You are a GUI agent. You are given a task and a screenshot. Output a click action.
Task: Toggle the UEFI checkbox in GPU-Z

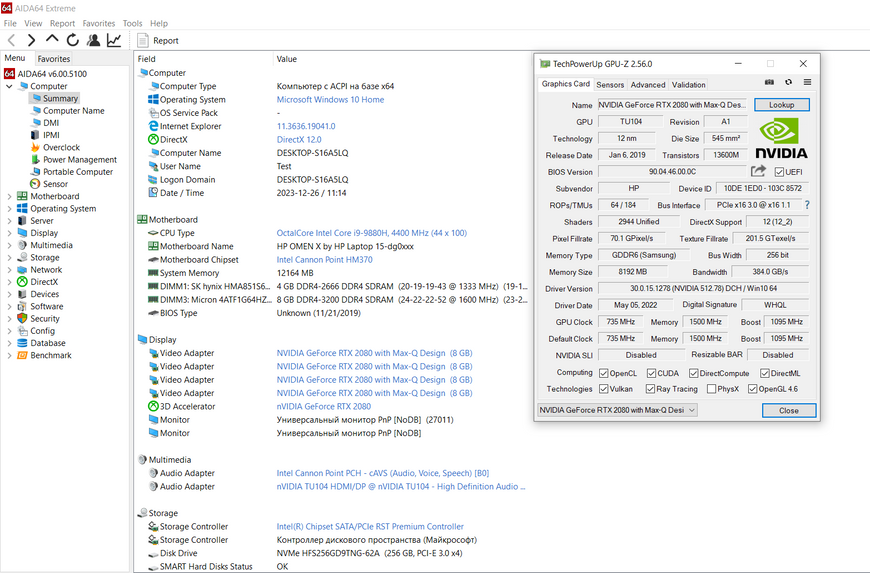(779, 172)
